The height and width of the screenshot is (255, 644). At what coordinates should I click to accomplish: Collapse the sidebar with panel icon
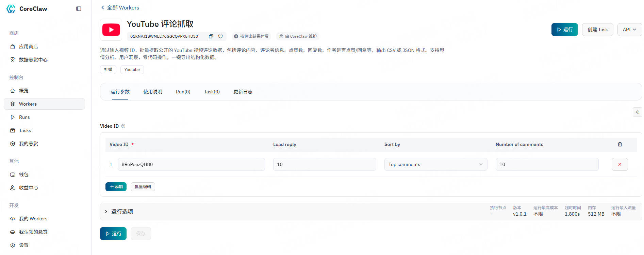click(x=79, y=9)
